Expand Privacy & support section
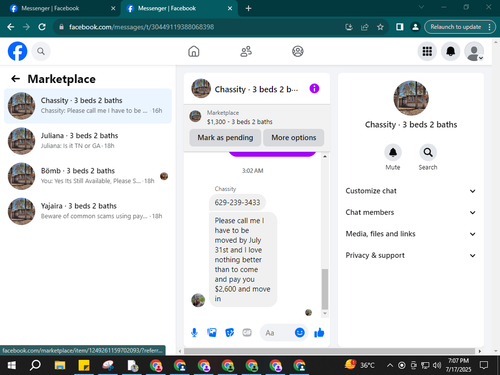 411,255
